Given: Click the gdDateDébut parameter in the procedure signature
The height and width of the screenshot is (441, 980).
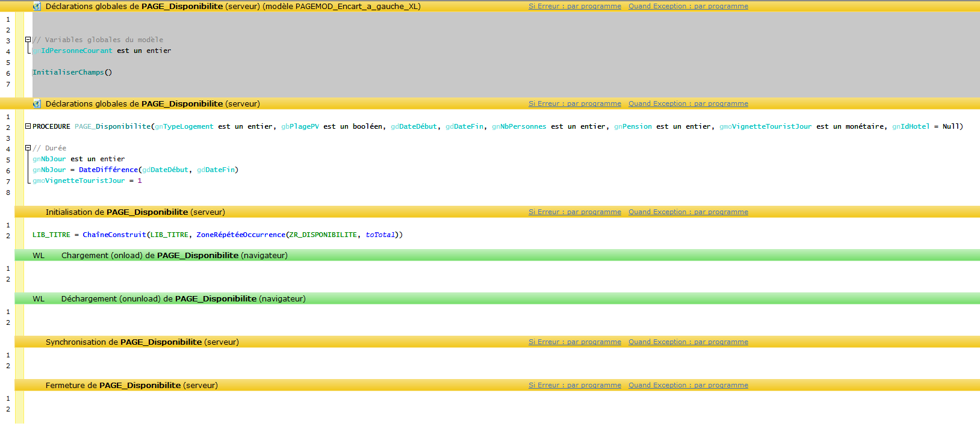Looking at the screenshot, I should [414, 126].
